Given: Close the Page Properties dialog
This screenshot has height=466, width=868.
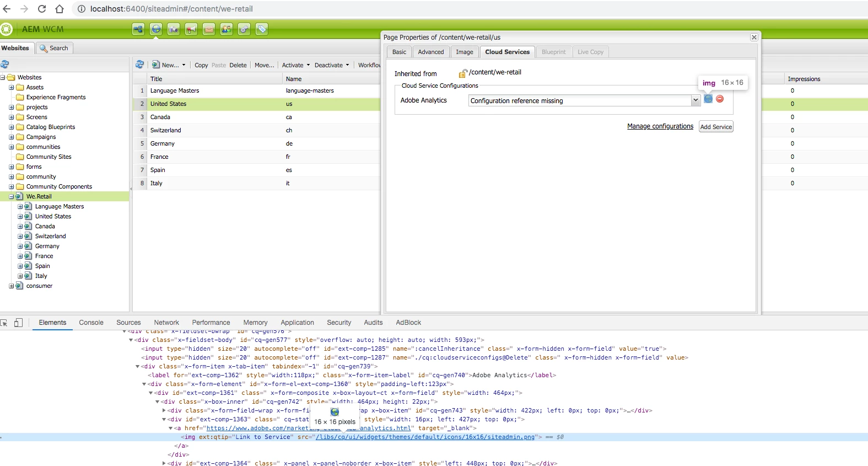Looking at the screenshot, I should coord(754,37).
